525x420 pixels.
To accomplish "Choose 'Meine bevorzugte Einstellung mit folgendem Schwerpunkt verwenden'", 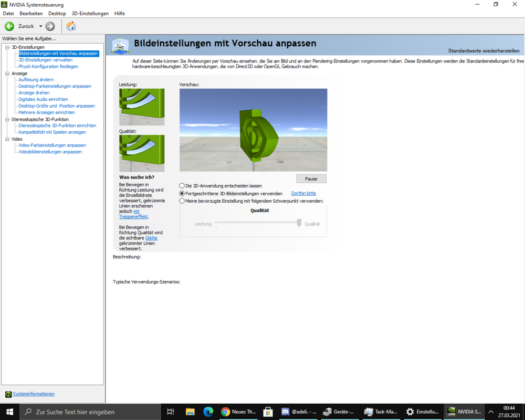I will [182, 200].
